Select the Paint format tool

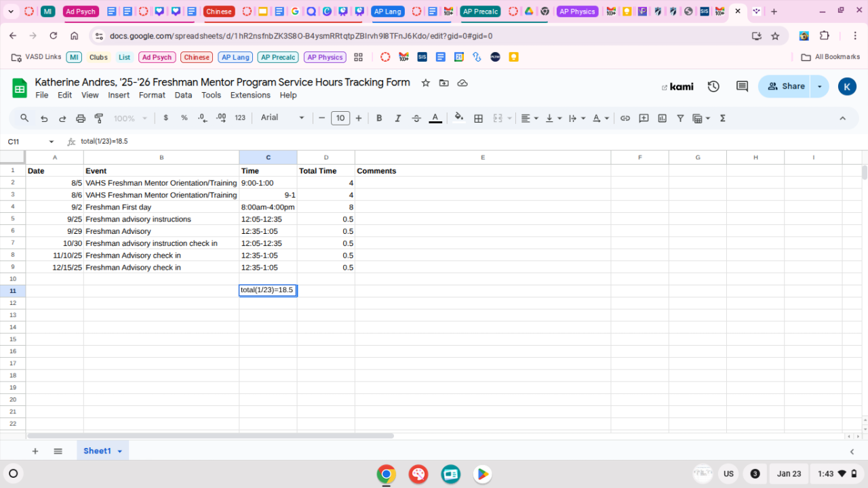tap(99, 118)
